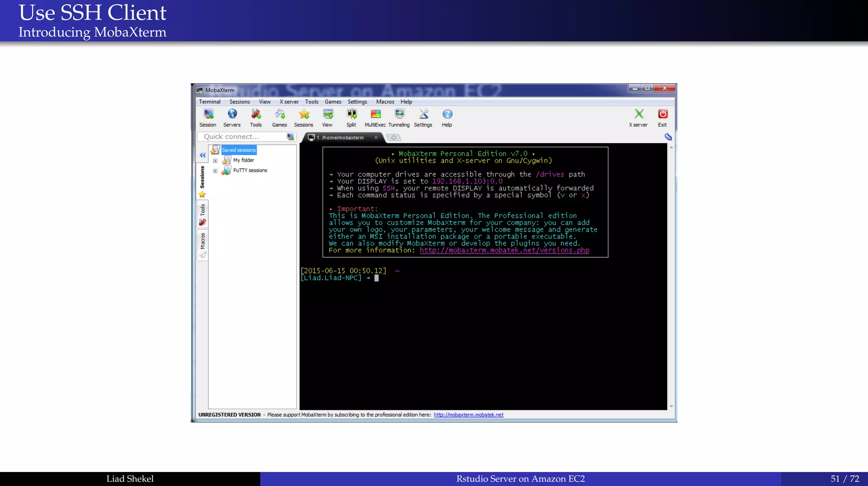Open the Settings toolbar icon

tap(423, 118)
